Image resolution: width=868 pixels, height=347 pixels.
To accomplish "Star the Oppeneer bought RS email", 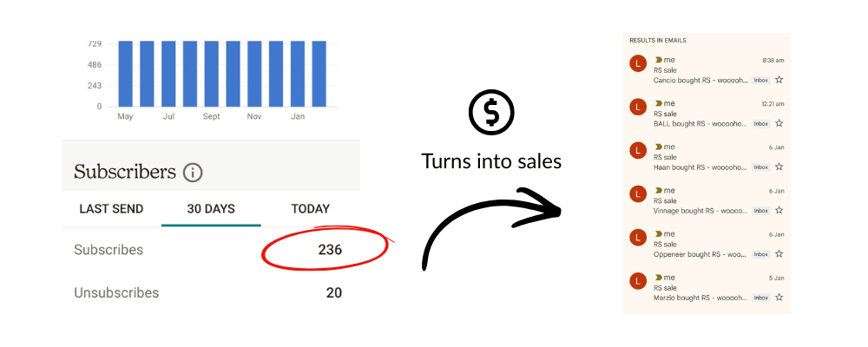I will pos(779,254).
